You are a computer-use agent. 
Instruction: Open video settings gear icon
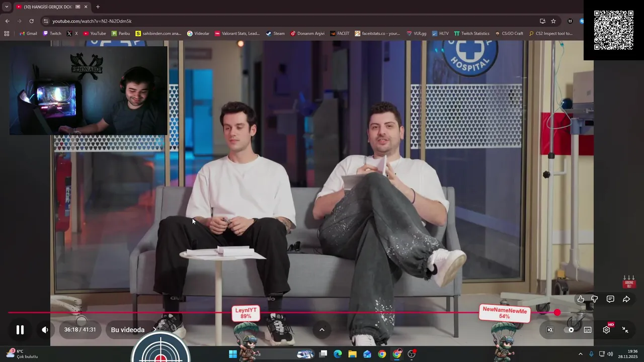pos(606,330)
